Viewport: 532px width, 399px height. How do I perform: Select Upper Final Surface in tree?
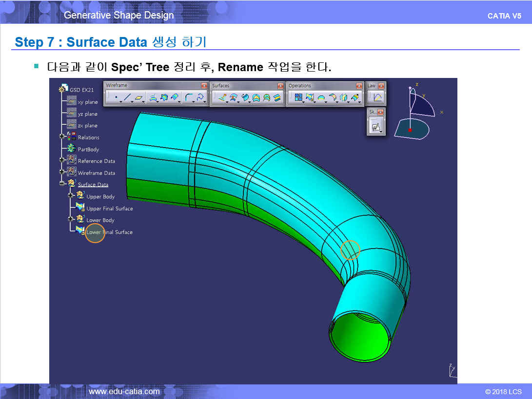pos(109,209)
